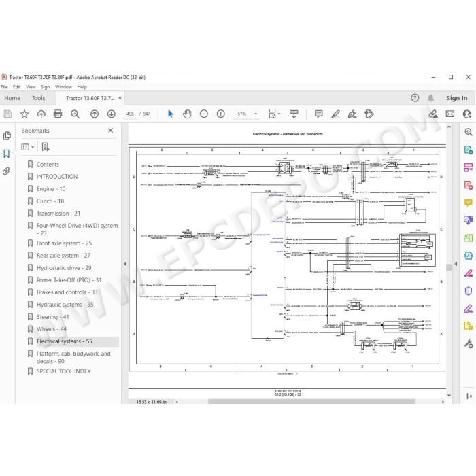Collapse the left navigation pane arrow

[x=125, y=264]
